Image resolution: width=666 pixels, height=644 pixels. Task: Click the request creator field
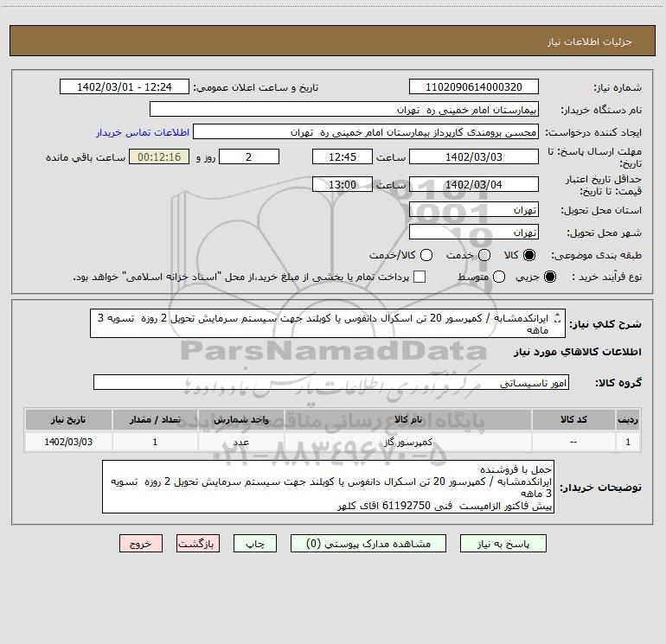(x=366, y=132)
